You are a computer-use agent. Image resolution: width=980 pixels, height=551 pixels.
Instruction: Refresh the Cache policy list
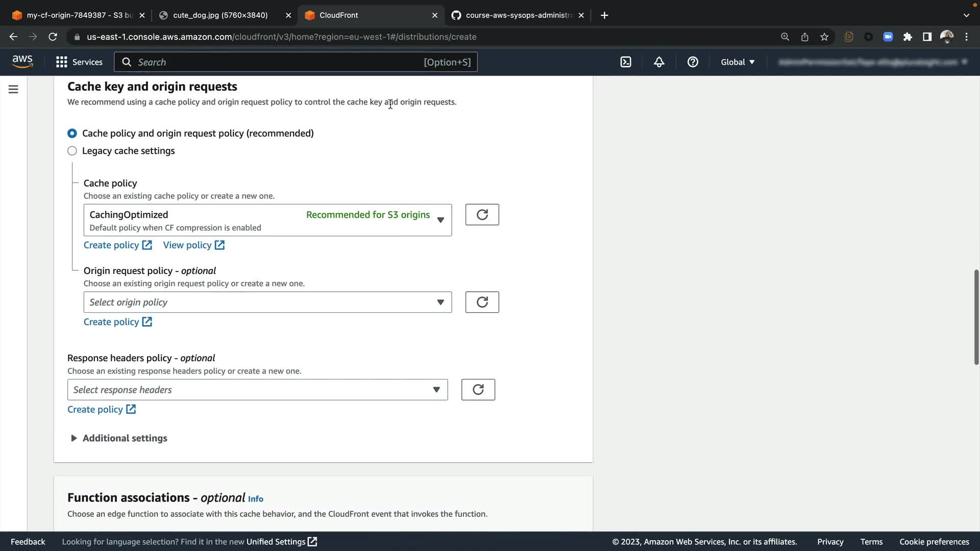pyautogui.click(x=482, y=215)
